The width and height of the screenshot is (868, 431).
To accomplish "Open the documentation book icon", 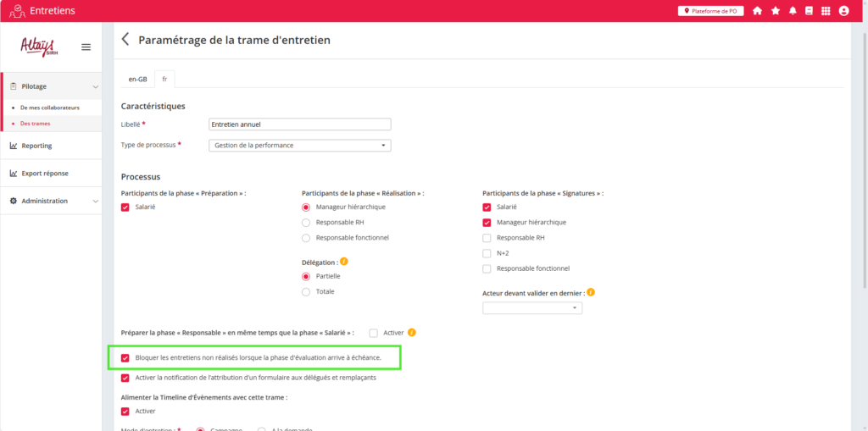I will click(x=809, y=11).
